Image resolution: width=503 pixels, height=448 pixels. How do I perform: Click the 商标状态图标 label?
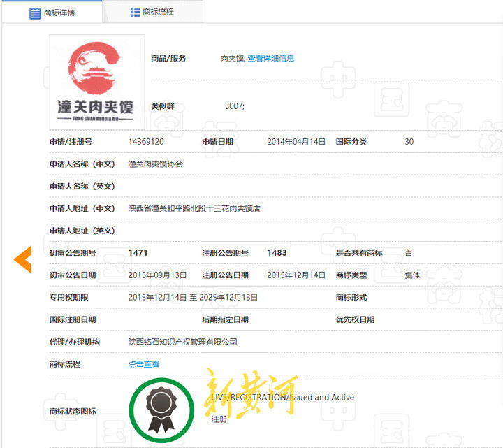73,411
